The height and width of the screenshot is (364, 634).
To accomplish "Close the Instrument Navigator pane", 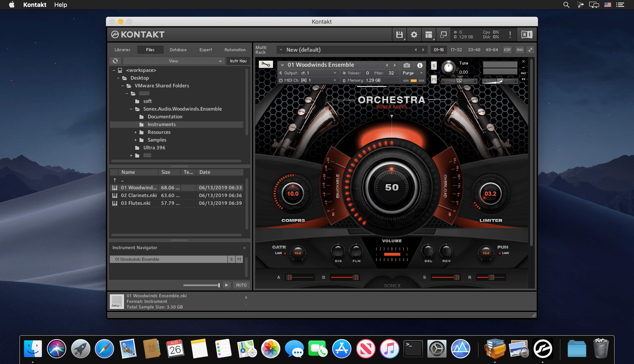I will 244,248.
